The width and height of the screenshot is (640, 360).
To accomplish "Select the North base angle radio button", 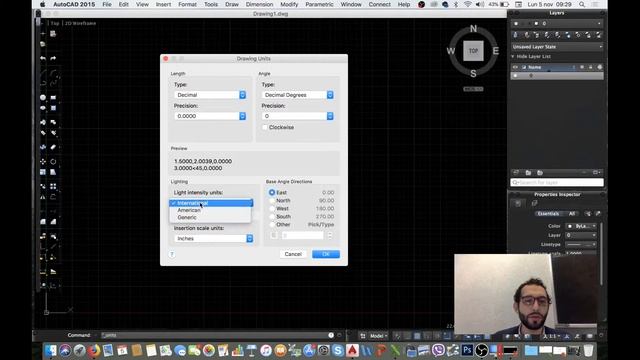I will tap(272, 200).
